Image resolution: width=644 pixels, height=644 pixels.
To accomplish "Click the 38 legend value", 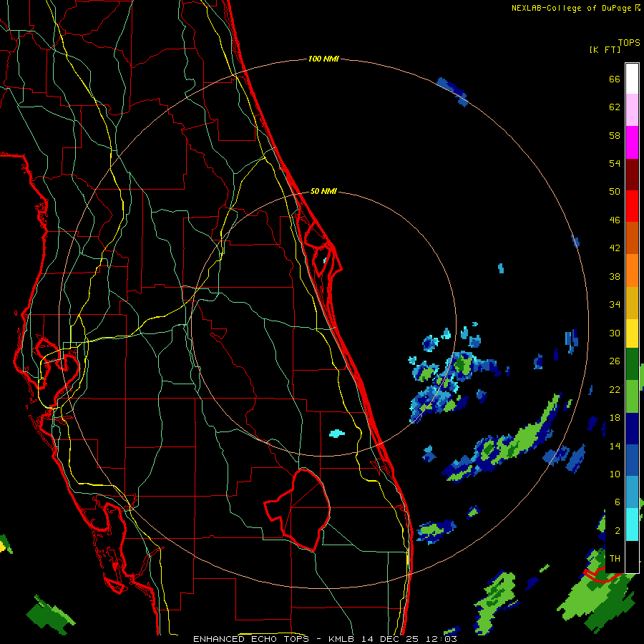I will [615, 276].
